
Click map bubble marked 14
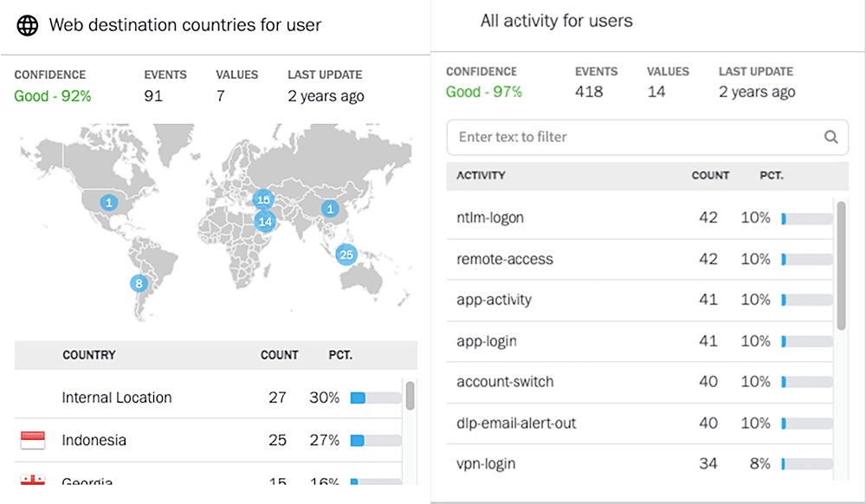(265, 222)
